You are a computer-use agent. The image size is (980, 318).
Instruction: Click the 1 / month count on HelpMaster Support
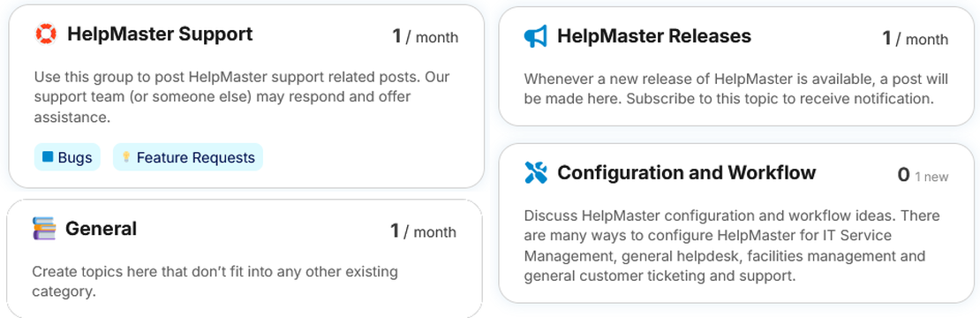[425, 37]
